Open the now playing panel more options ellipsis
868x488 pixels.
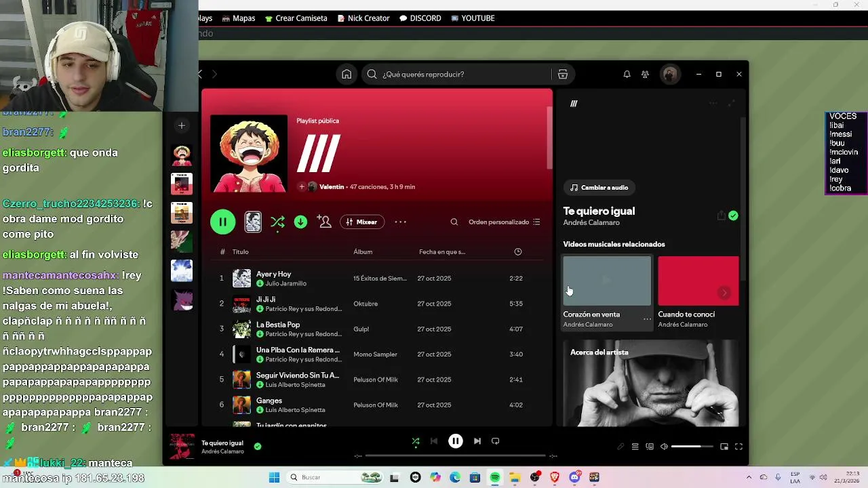[713, 104]
